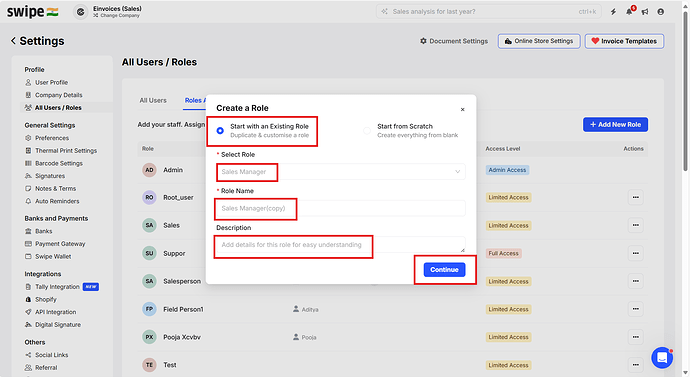Open the company switcher icon for Einvoices

81,12
